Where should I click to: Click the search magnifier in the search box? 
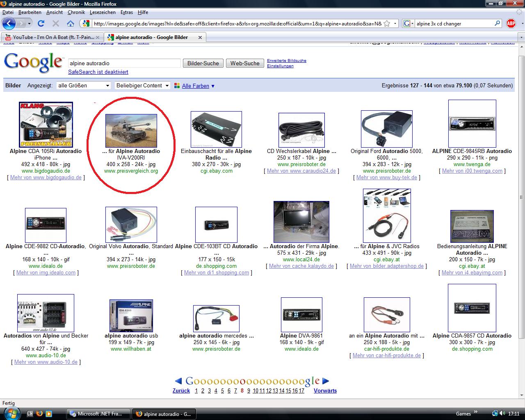tap(497, 23)
